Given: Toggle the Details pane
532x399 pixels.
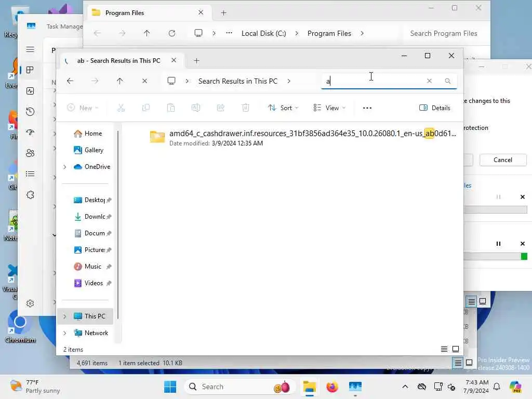Looking at the screenshot, I should 435,108.
